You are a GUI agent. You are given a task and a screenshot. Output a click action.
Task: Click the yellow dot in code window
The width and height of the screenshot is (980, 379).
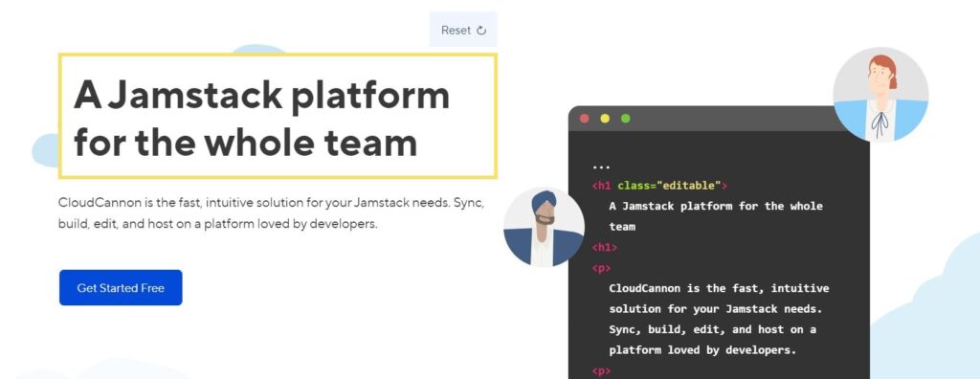pos(605,119)
